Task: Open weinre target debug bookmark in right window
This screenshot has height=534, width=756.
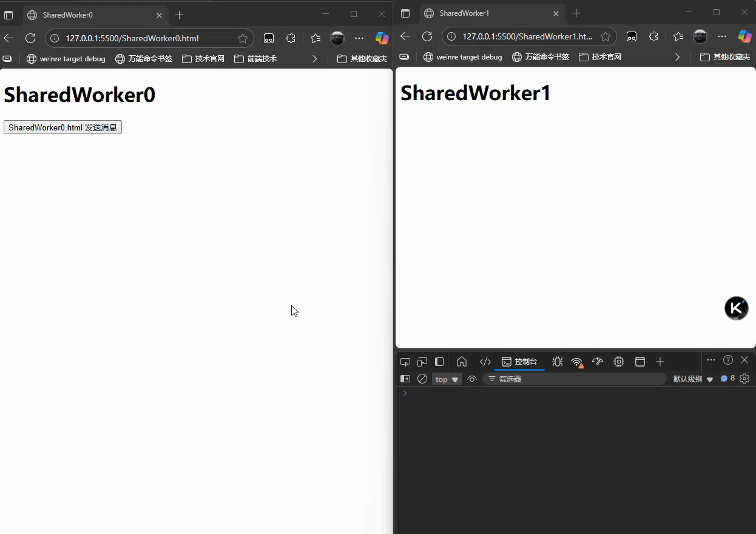Action: point(463,57)
